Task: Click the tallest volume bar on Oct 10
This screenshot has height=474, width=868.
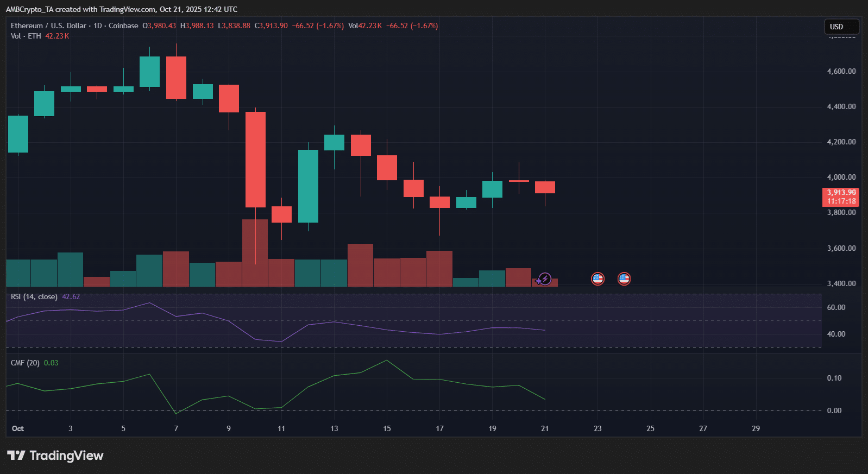Action: [255, 252]
